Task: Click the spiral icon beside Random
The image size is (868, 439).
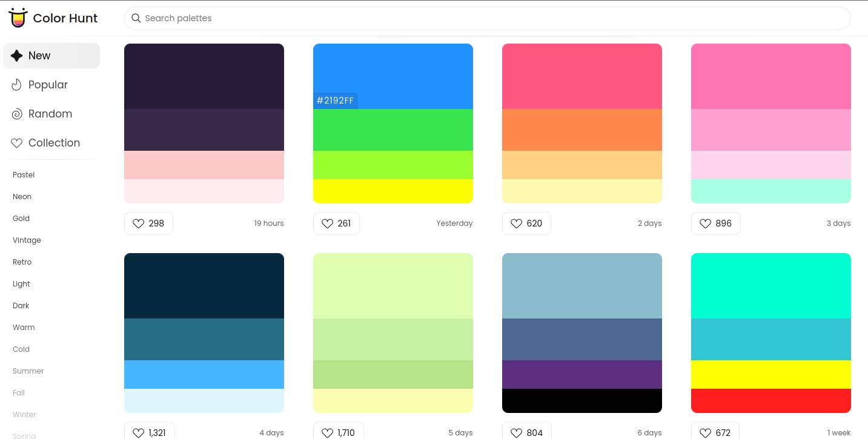Action: (x=16, y=114)
